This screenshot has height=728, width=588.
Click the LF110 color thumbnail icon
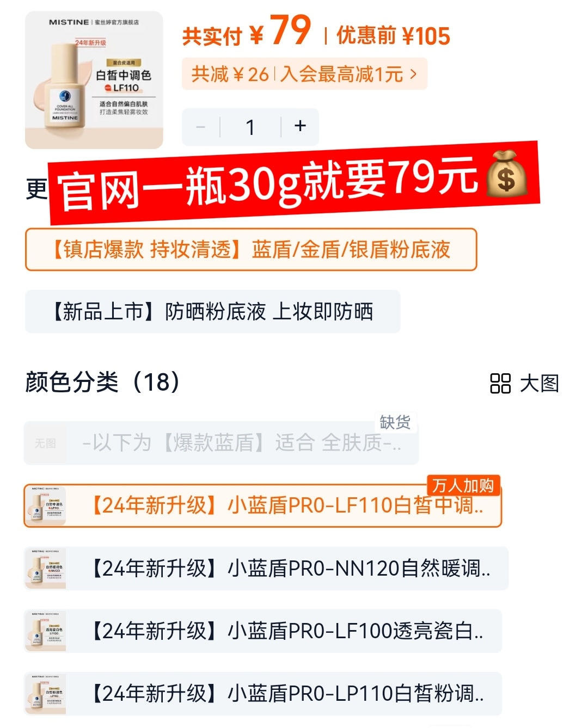46,505
